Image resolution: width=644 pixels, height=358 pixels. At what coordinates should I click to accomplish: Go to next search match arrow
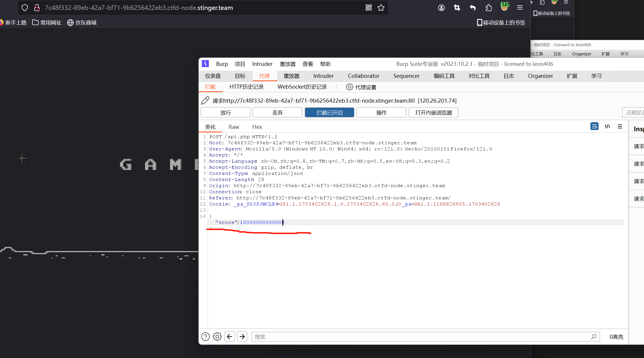click(242, 337)
